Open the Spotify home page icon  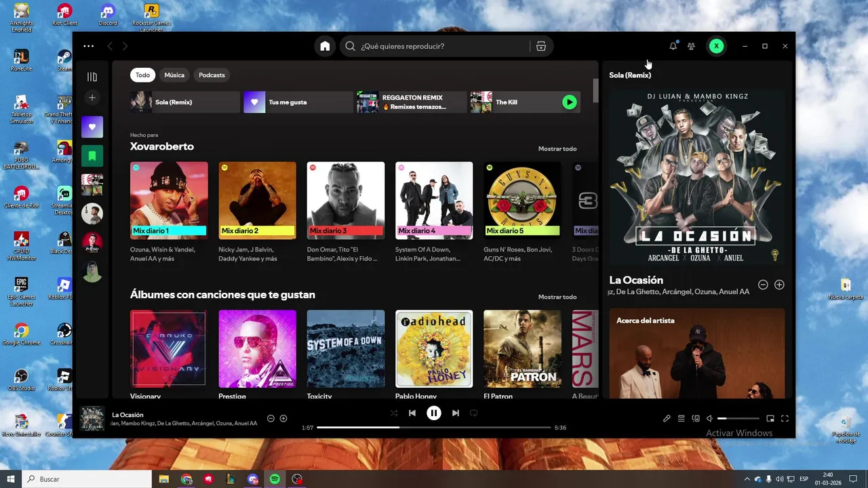pos(325,46)
